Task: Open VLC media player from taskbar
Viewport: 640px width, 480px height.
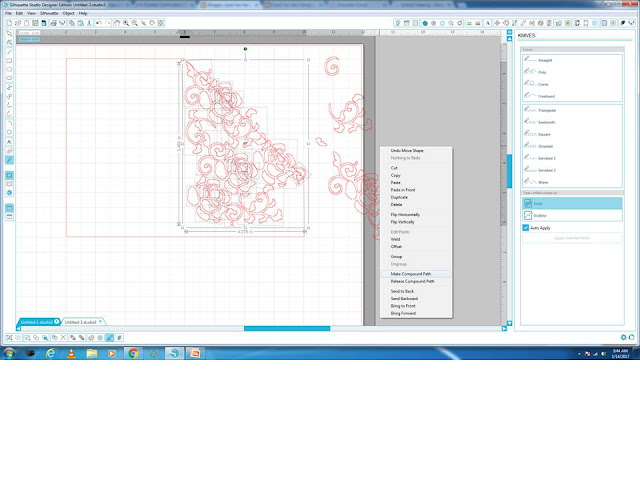Action: (x=71, y=353)
